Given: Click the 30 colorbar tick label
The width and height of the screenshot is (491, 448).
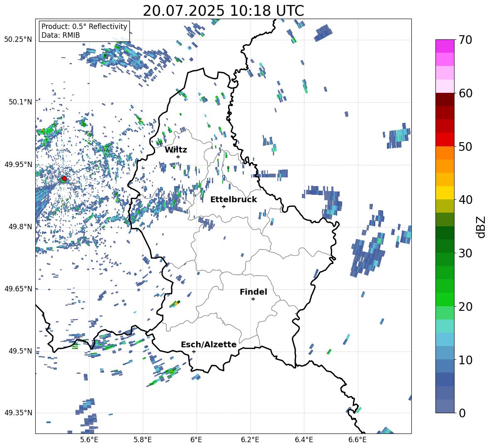Looking at the screenshot, I should coord(465,253).
